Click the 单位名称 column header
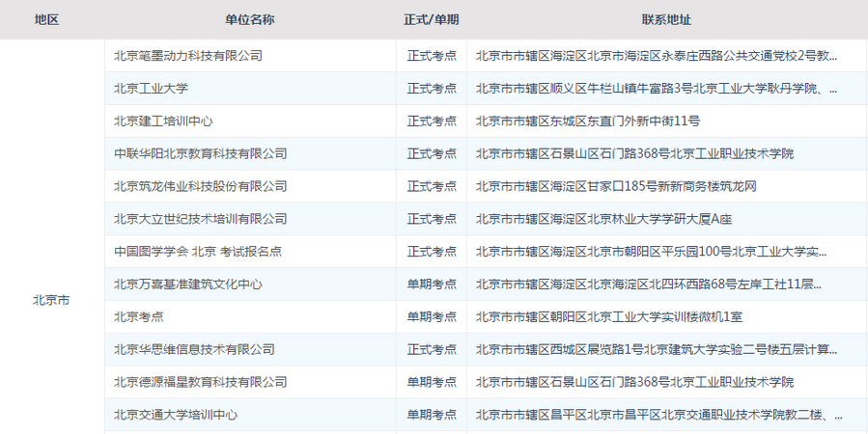Screen dimensions: 868x434 (250, 20)
